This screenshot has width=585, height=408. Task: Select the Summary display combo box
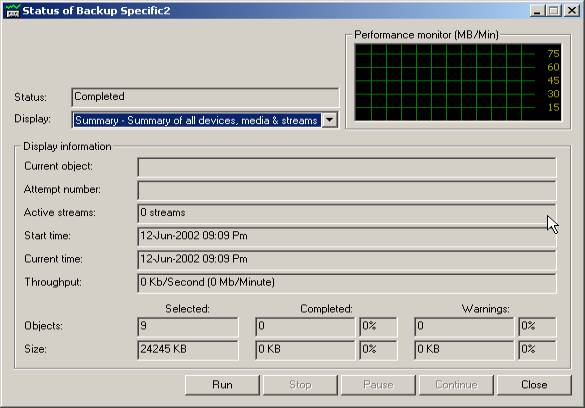205,120
